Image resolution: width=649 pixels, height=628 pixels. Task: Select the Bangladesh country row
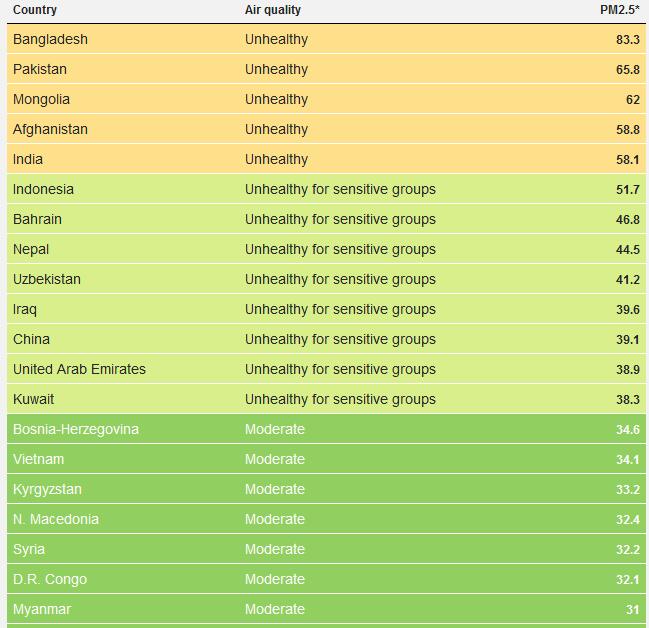click(50, 39)
